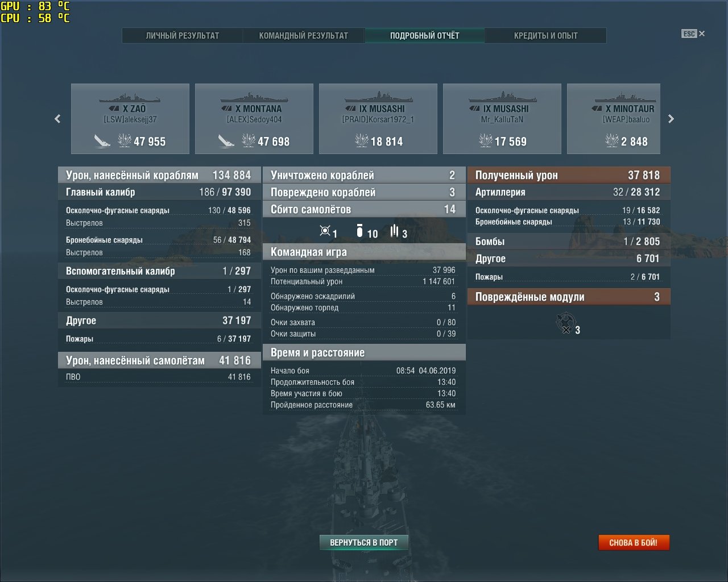The image size is (728, 582).
Task: Close the report with the ESC button
Action: point(693,34)
